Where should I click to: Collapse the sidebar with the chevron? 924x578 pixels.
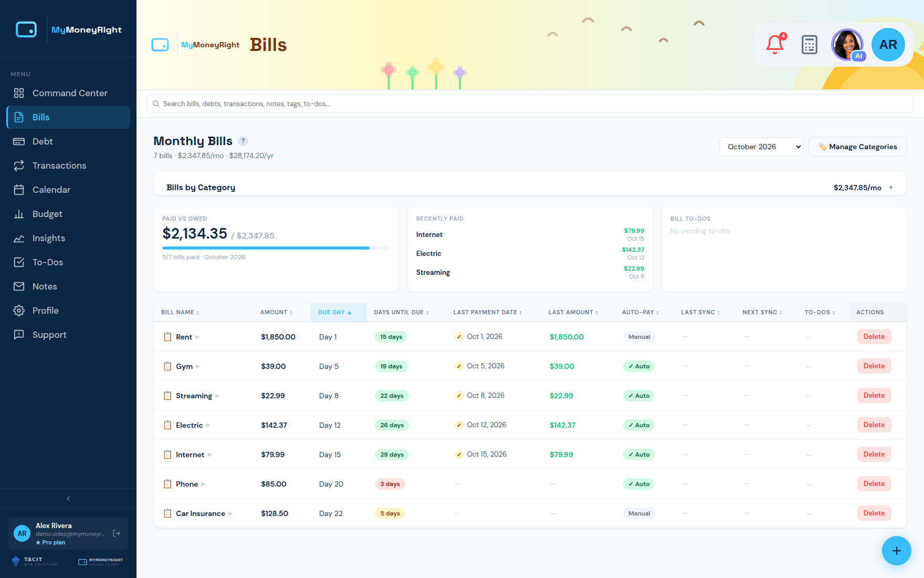click(68, 499)
